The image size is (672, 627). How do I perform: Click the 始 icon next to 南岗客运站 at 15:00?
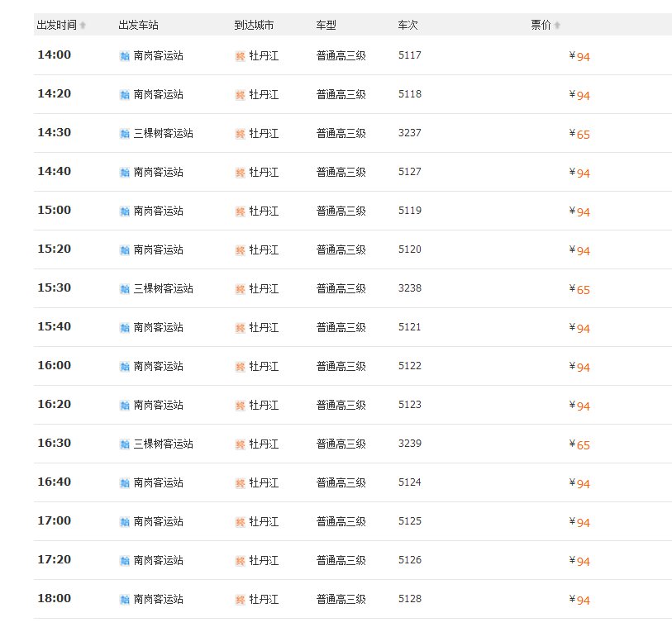[x=125, y=211]
